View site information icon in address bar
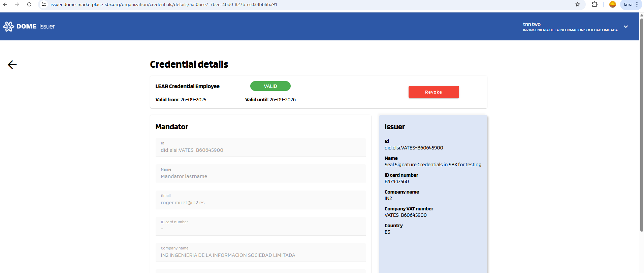The width and height of the screenshot is (644, 273). click(x=44, y=4)
